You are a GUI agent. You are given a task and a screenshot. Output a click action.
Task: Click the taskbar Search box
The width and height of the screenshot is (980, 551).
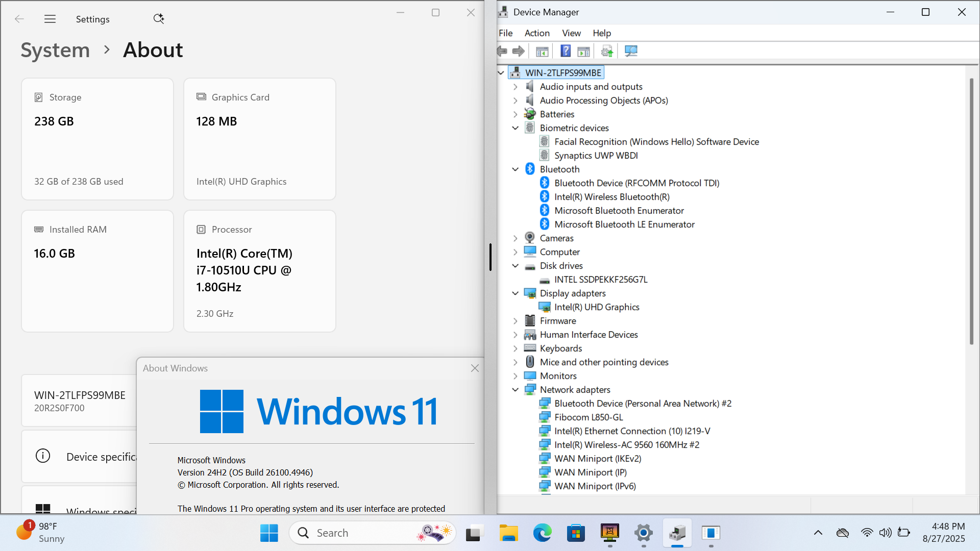pos(372,533)
